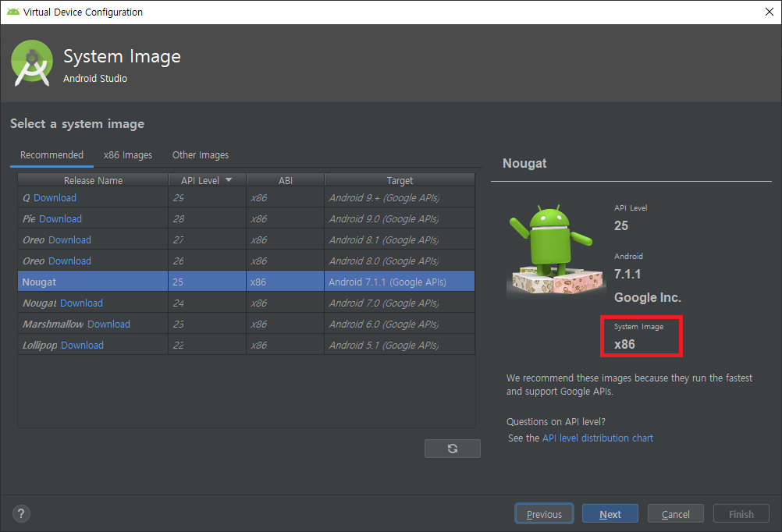The width and height of the screenshot is (782, 532).
Task: Click the 'Select a system image' heading
Action: point(77,124)
